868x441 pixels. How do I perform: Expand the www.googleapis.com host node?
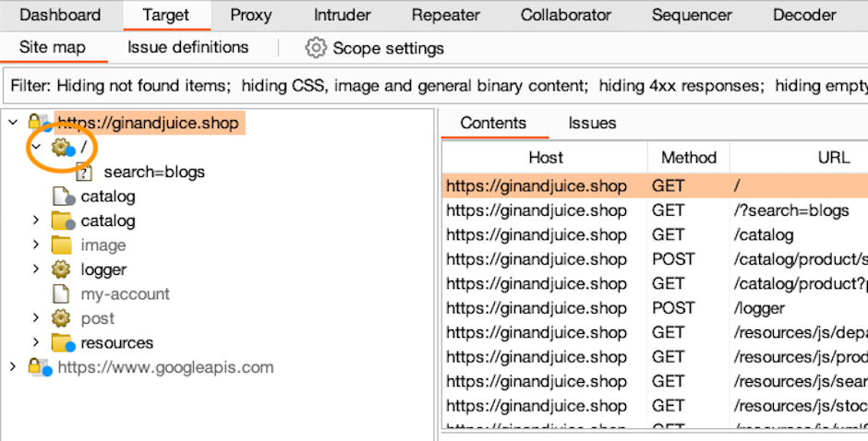pyautogui.click(x=13, y=366)
